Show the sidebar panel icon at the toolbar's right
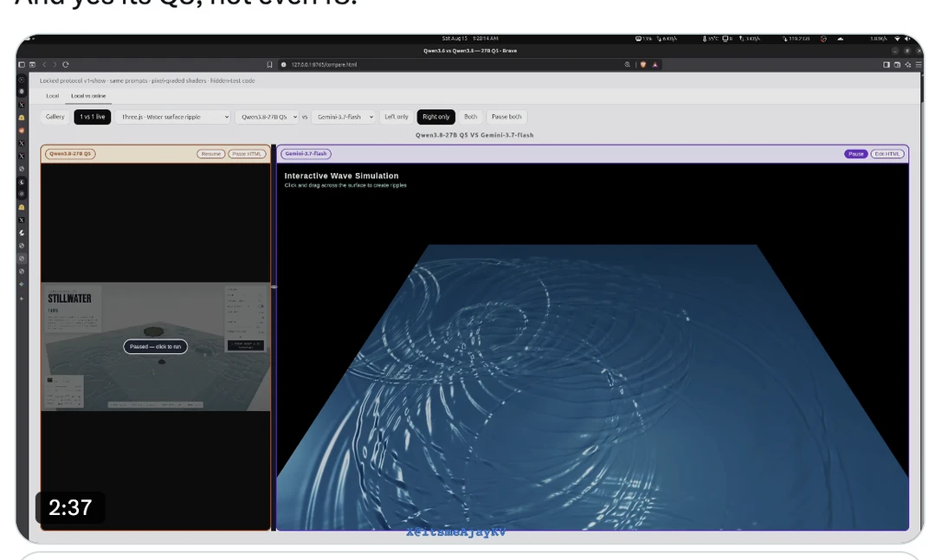This screenshot has width=935, height=560. (887, 64)
